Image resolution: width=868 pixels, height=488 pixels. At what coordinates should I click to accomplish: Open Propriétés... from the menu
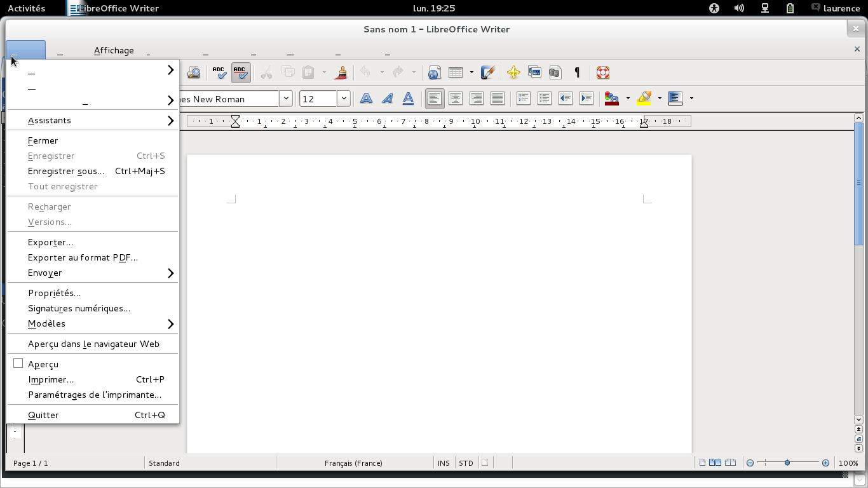pyautogui.click(x=93, y=293)
